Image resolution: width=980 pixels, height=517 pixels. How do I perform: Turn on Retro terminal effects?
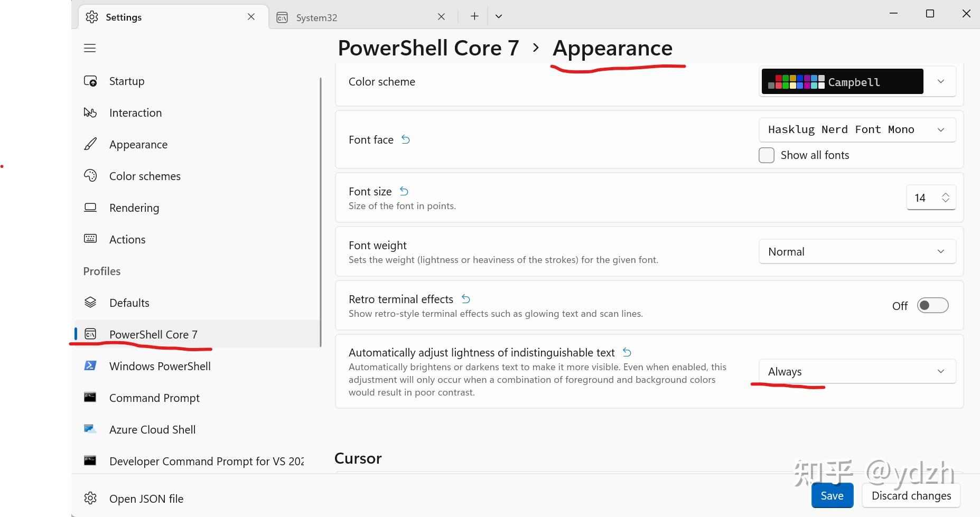[932, 305]
